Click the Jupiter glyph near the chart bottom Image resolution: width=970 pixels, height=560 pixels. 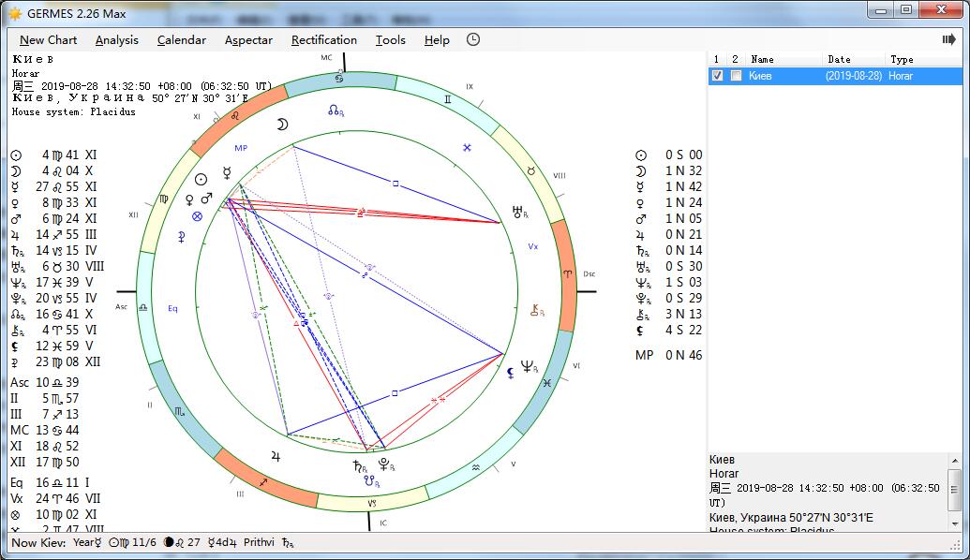[276, 456]
